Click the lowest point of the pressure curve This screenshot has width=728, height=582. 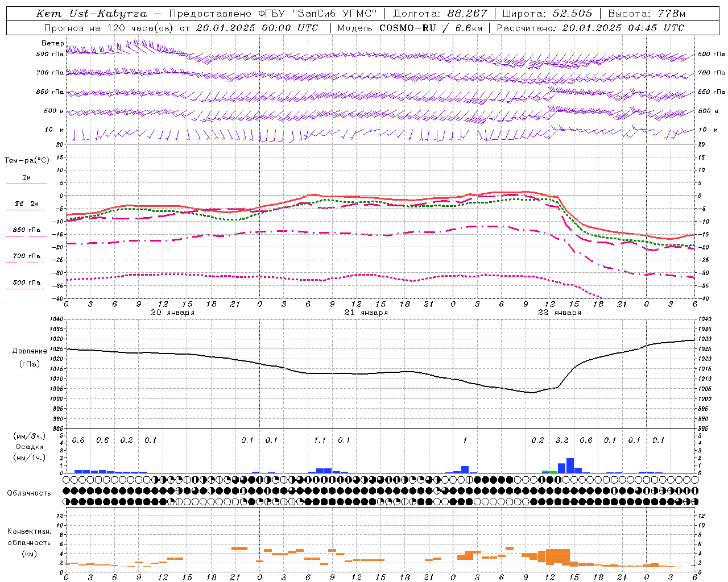tap(533, 393)
